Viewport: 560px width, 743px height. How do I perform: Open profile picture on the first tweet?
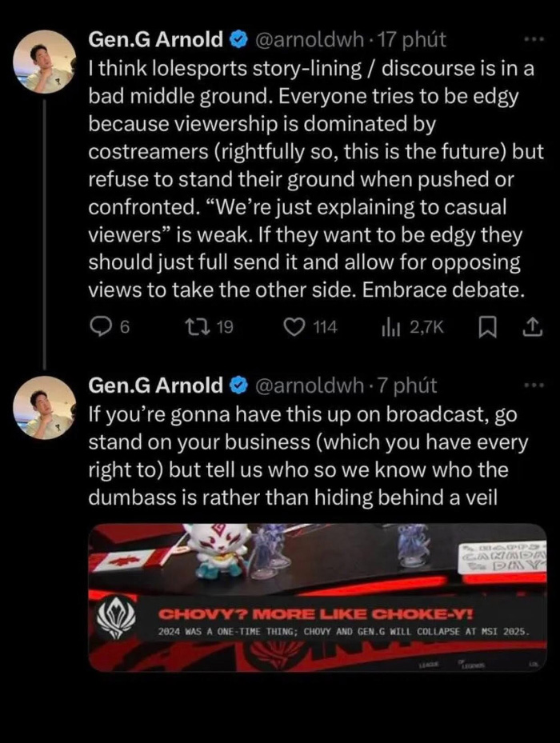point(45,61)
